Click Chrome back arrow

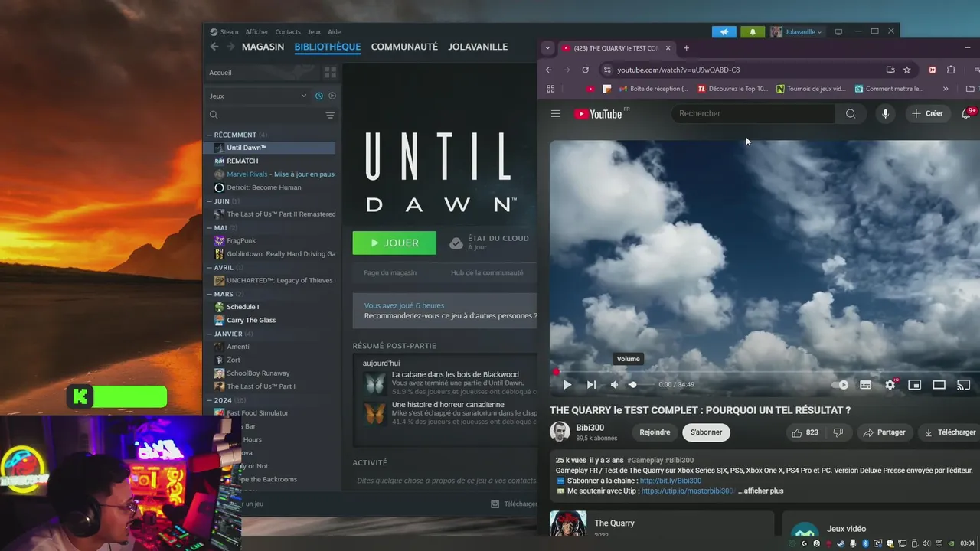pyautogui.click(x=549, y=70)
